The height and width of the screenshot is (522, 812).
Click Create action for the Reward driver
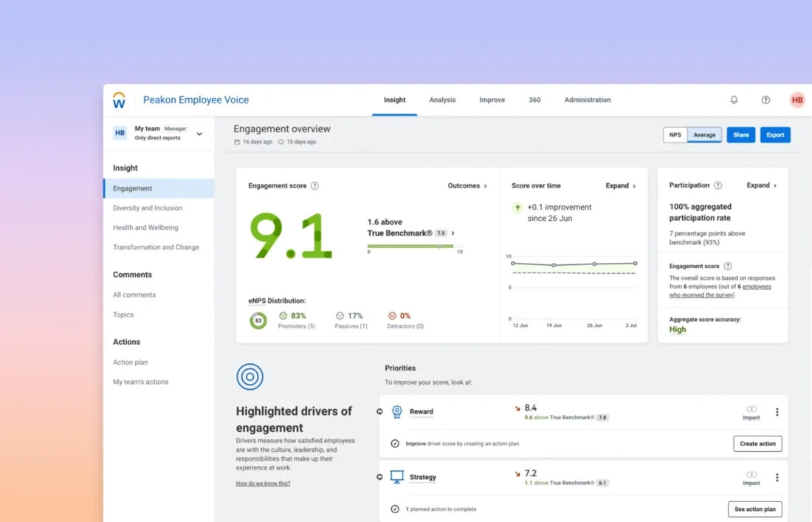757,443
